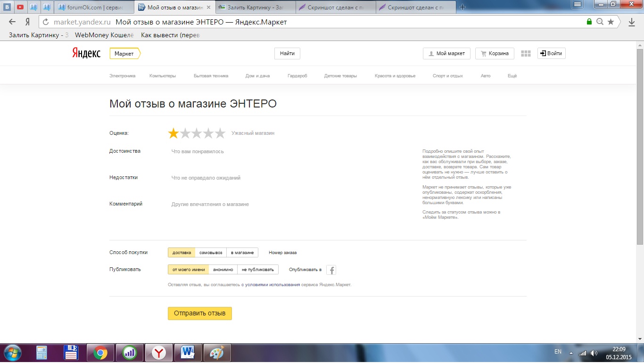The image size is (644, 363).
Task: Click the Яндекс logo
Action: point(86,53)
